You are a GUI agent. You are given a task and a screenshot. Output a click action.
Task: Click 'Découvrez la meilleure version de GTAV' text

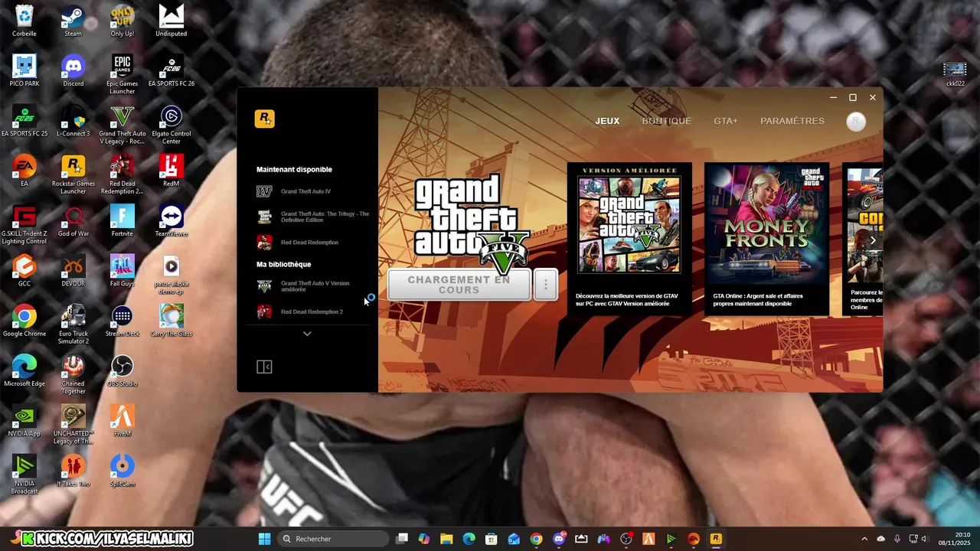[x=627, y=299]
